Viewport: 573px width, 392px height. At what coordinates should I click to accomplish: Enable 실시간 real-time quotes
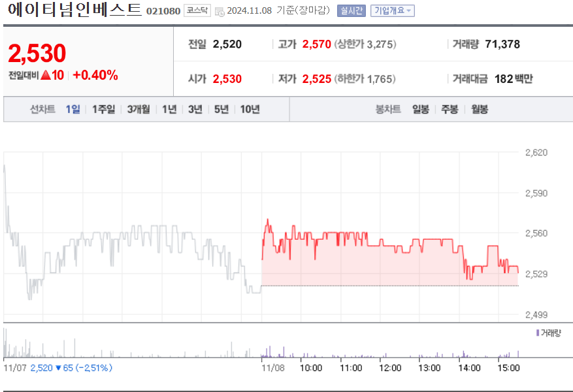tap(351, 11)
